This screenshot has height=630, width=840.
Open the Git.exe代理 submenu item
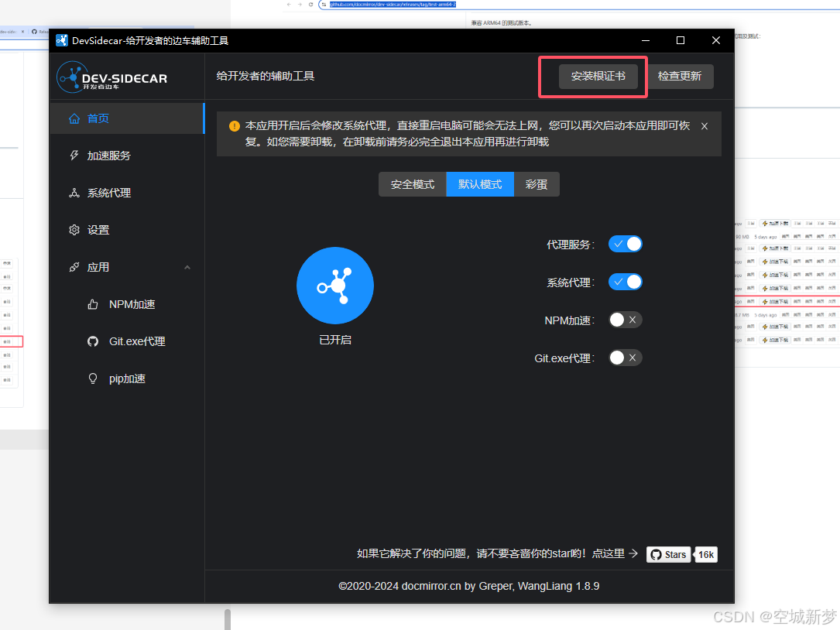[127, 341]
